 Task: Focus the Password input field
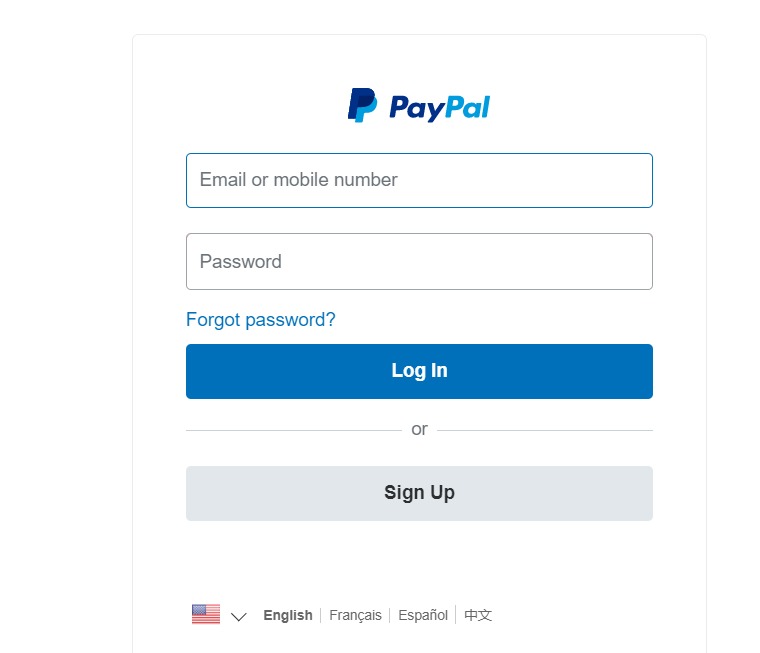[419, 261]
